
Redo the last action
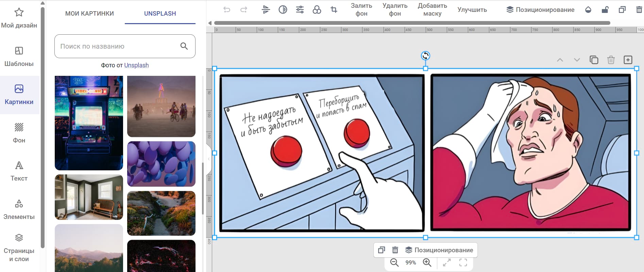244,10
